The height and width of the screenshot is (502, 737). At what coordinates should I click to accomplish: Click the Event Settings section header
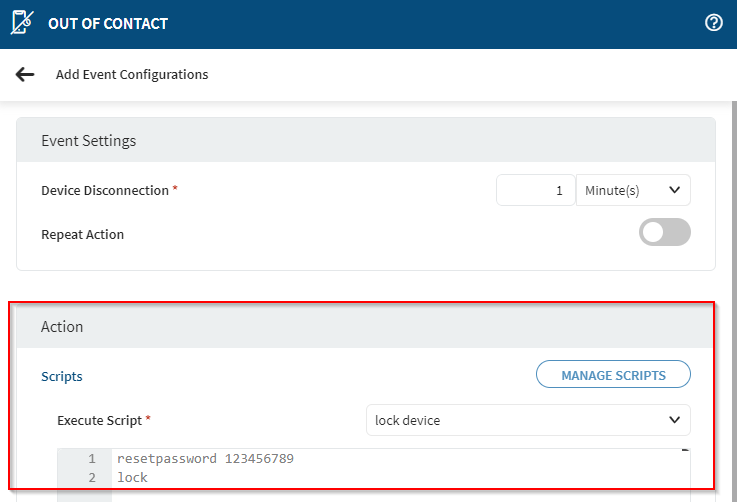point(88,141)
